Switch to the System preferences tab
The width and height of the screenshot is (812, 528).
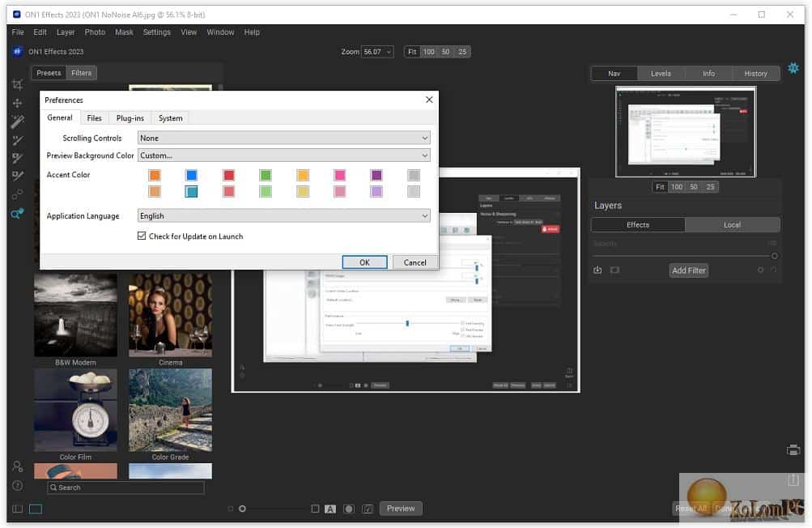pyautogui.click(x=170, y=118)
